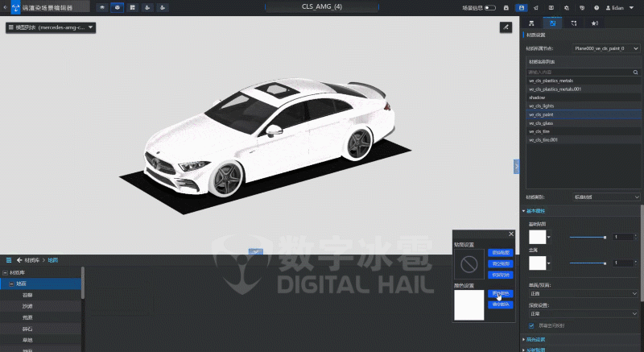Select the ve_cls_lights material
The height and width of the screenshot is (352, 644).
click(583, 106)
